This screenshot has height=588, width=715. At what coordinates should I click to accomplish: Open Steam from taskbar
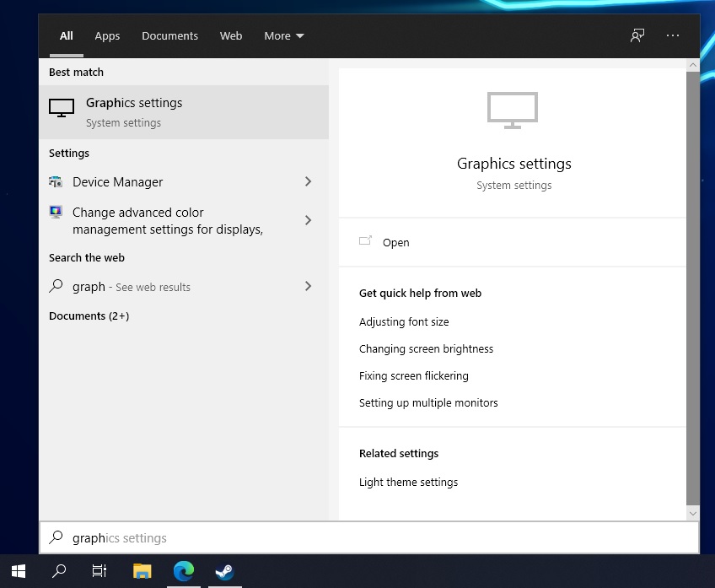click(x=224, y=571)
